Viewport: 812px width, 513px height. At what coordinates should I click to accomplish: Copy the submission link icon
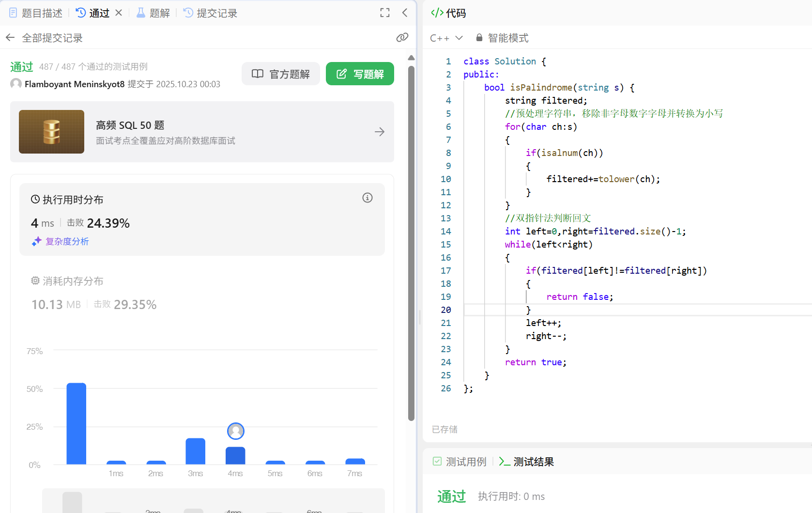click(402, 37)
